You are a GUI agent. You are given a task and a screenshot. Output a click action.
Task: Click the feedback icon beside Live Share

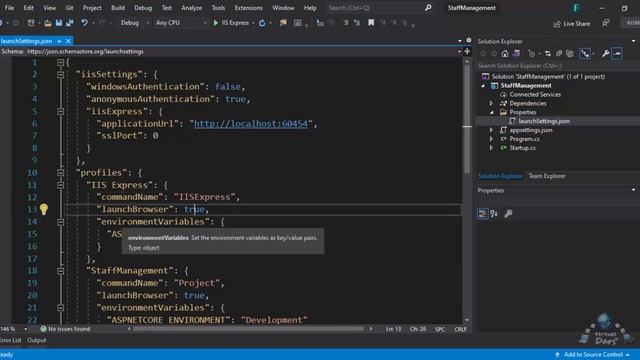[x=606, y=23]
